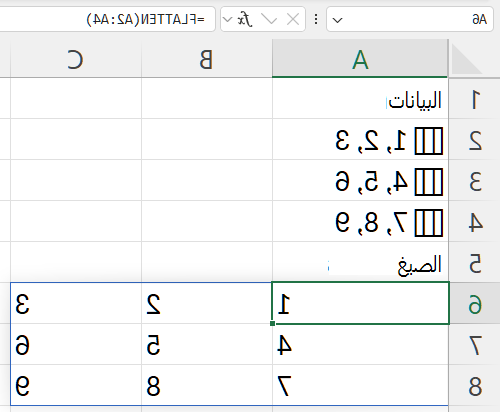Click the array icon in the 4, 5, 6 cell
This screenshot has height=412, width=500.
tap(429, 182)
